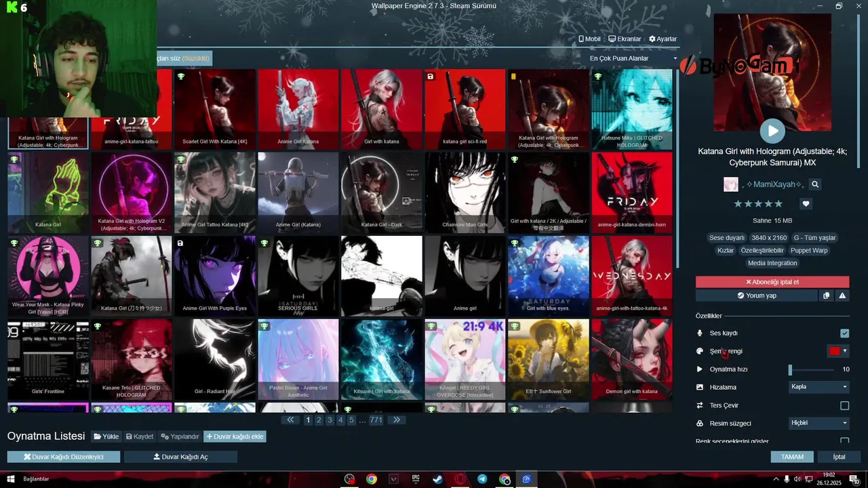Viewport: 868px width, 488px height.
Task: Click Aboneliği iptal et button
Action: [772, 282]
